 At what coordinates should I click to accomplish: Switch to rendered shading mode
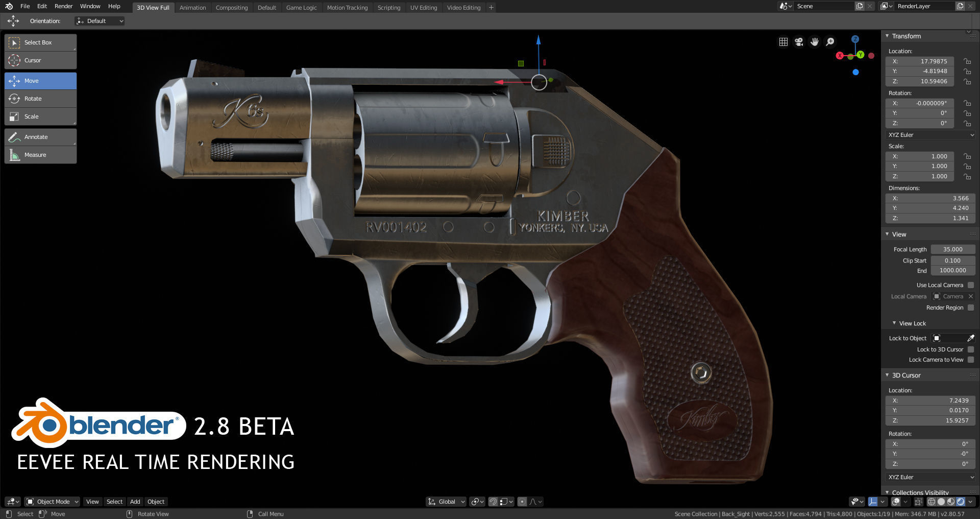961,502
